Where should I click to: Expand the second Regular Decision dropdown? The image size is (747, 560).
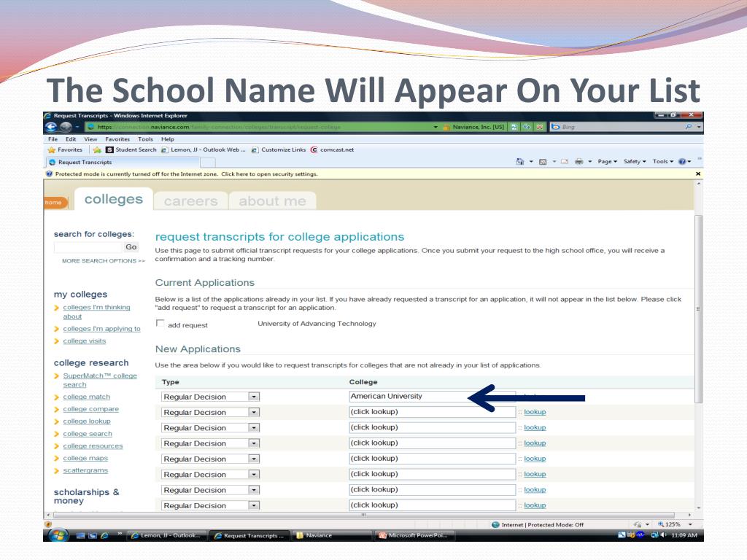point(254,413)
